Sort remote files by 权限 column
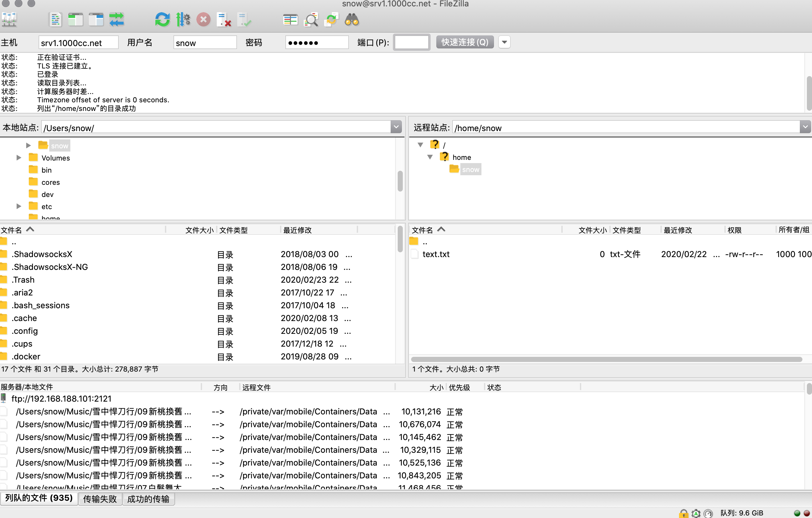Viewport: 812px width, 518px height. tap(750, 230)
